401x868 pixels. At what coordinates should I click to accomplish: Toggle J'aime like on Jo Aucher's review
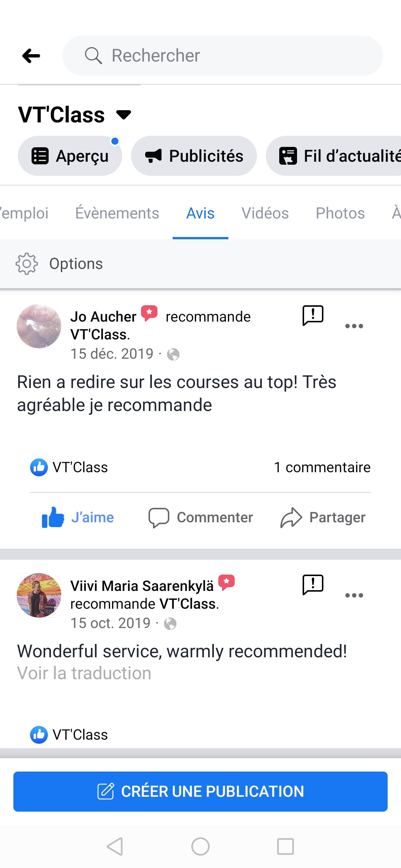78,517
